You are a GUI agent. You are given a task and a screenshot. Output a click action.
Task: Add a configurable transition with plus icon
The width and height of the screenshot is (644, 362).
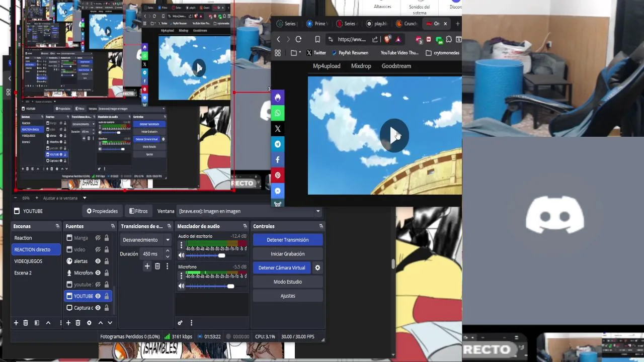click(x=147, y=266)
